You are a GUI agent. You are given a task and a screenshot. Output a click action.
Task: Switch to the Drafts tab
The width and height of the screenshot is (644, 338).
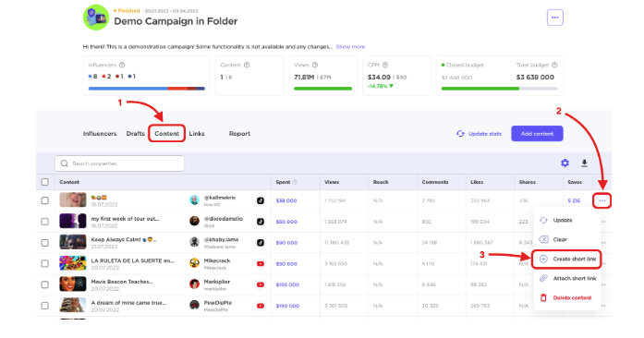pyautogui.click(x=136, y=134)
